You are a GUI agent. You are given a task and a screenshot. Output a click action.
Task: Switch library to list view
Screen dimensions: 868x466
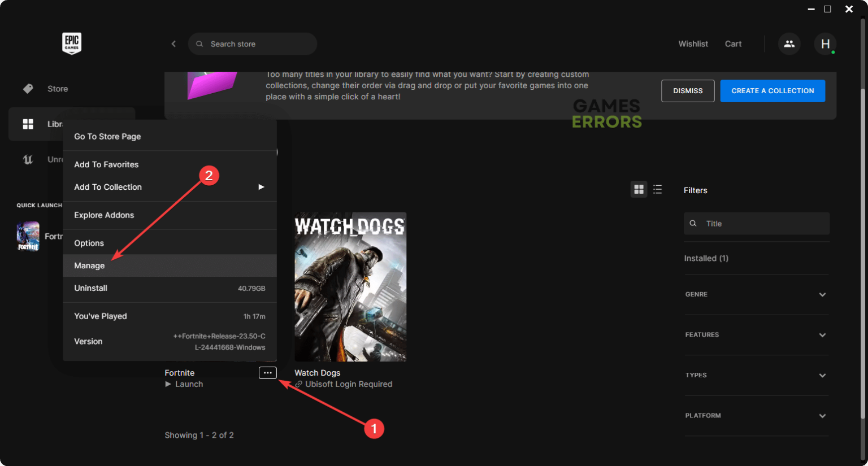(657, 189)
